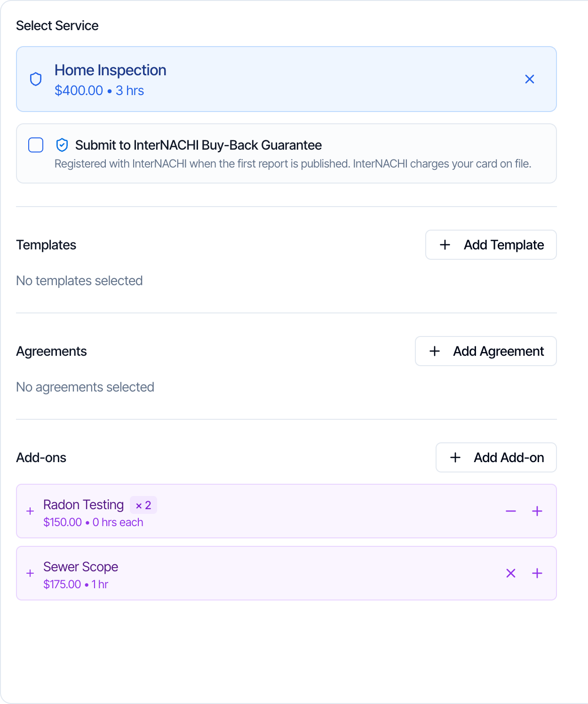Remove the Home Inspection service
The width and height of the screenshot is (588, 704).
(x=530, y=79)
